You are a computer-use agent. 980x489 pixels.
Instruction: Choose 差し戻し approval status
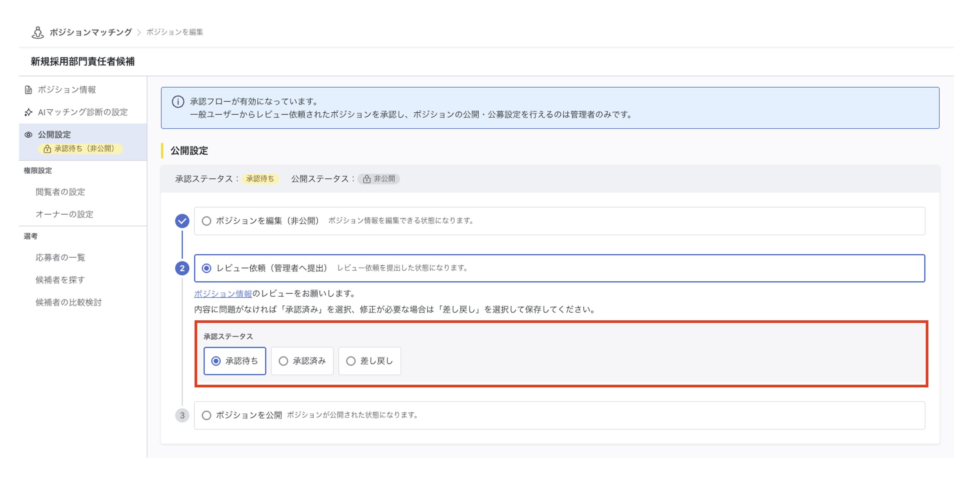(369, 361)
